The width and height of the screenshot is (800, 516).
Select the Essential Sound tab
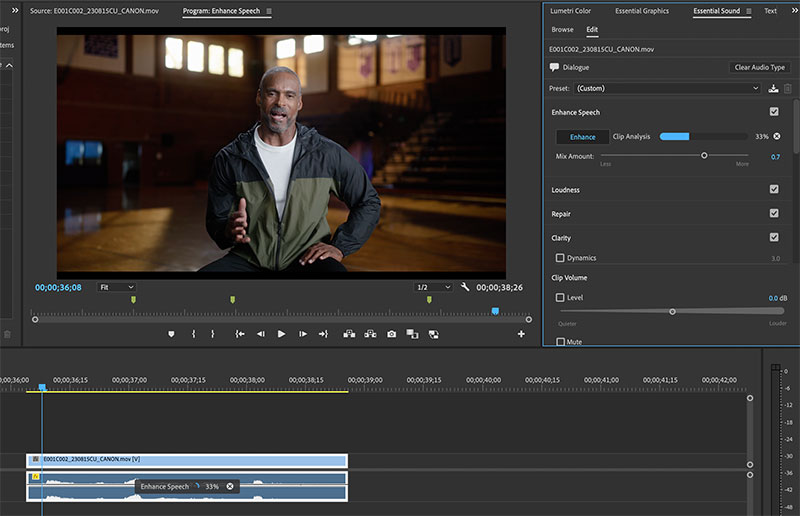coord(716,11)
